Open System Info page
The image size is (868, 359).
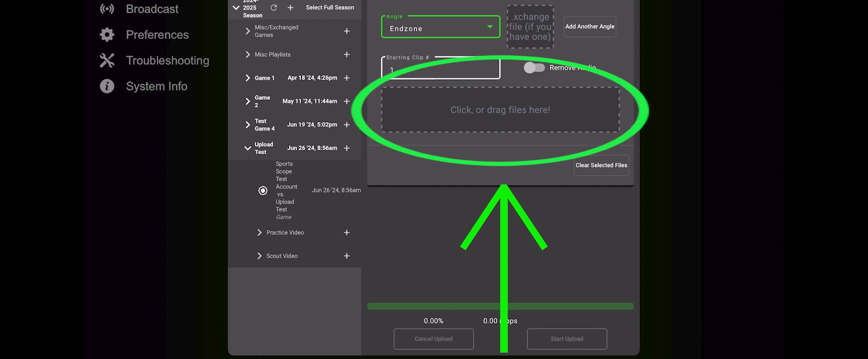[x=156, y=86]
